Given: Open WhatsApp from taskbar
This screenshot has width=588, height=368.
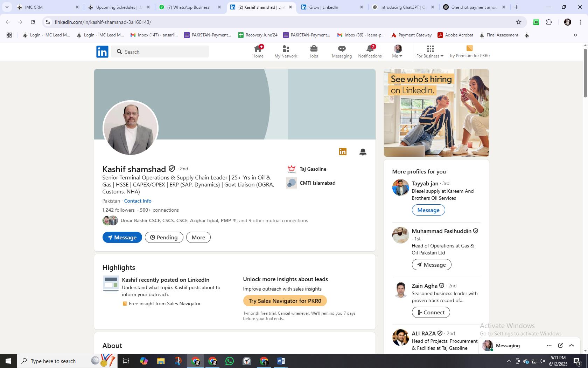Looking at the screenshot, I should click(230, 361).
